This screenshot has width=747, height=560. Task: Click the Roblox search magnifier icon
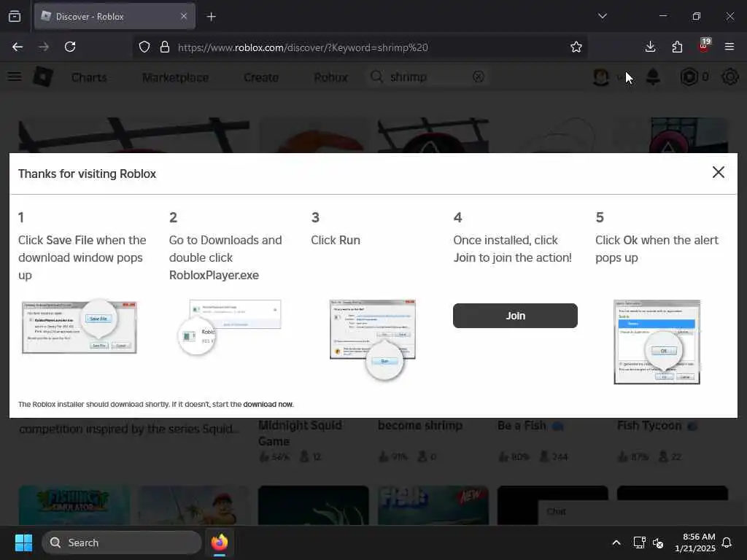click(376, 77)
